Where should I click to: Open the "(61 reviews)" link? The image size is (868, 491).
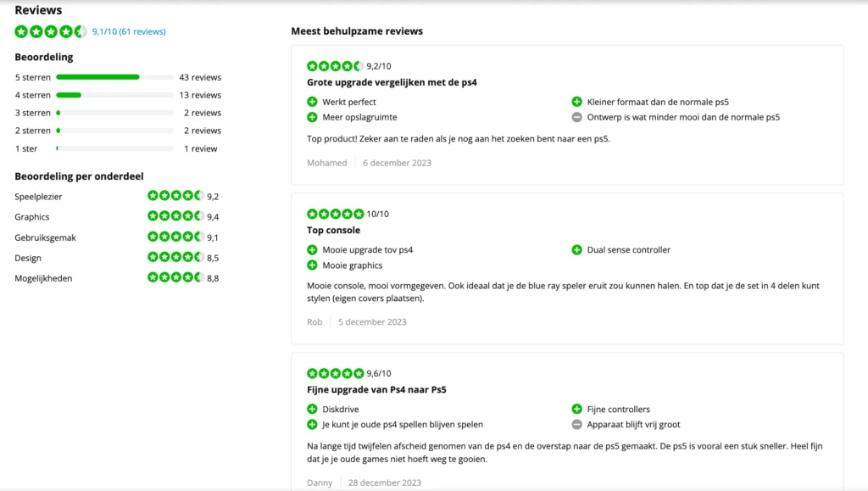coord(144,31)
